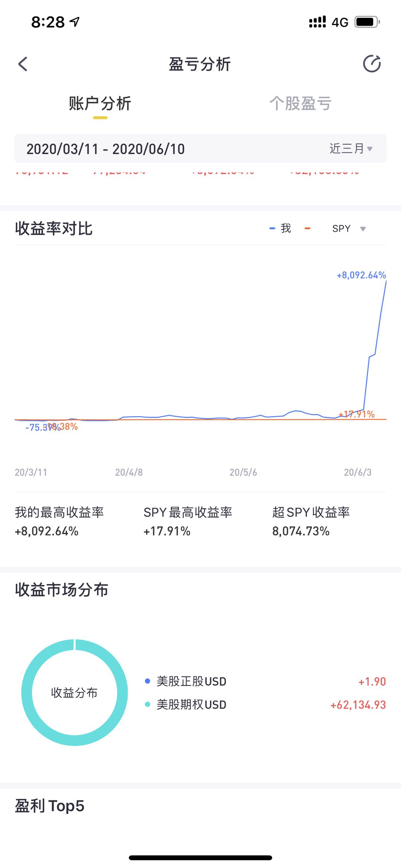The width and height of the screenshot is (401, 868).
Task: Tap the blue dot beside 美股正股USD
Action: click(147, 681)
